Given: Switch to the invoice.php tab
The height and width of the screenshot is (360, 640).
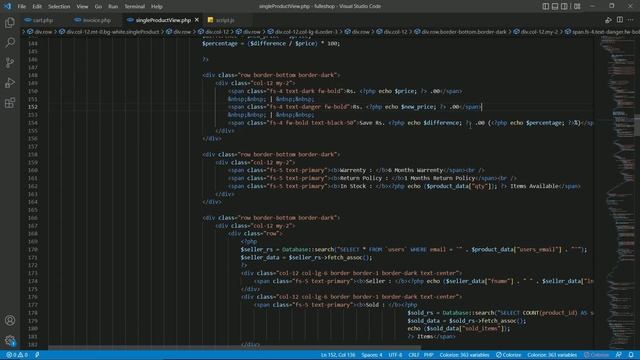Looking at the screenshot, I should pos(97,20).
